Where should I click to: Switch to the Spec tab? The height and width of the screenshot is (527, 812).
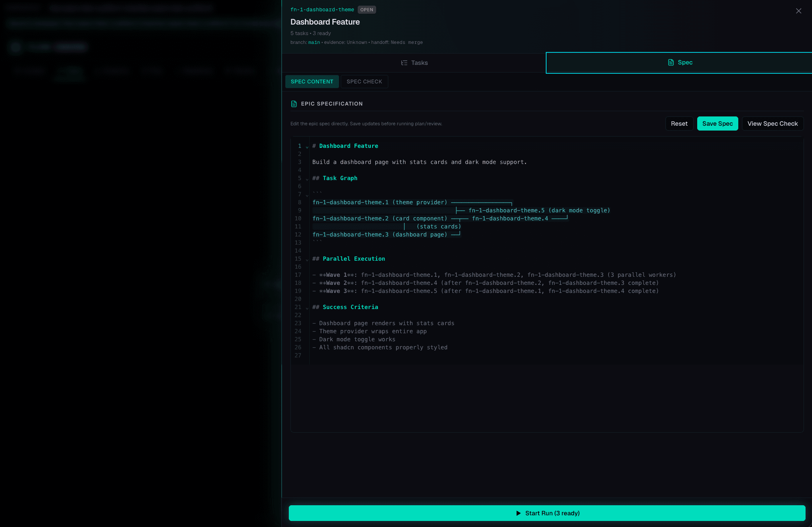(679, 62)
